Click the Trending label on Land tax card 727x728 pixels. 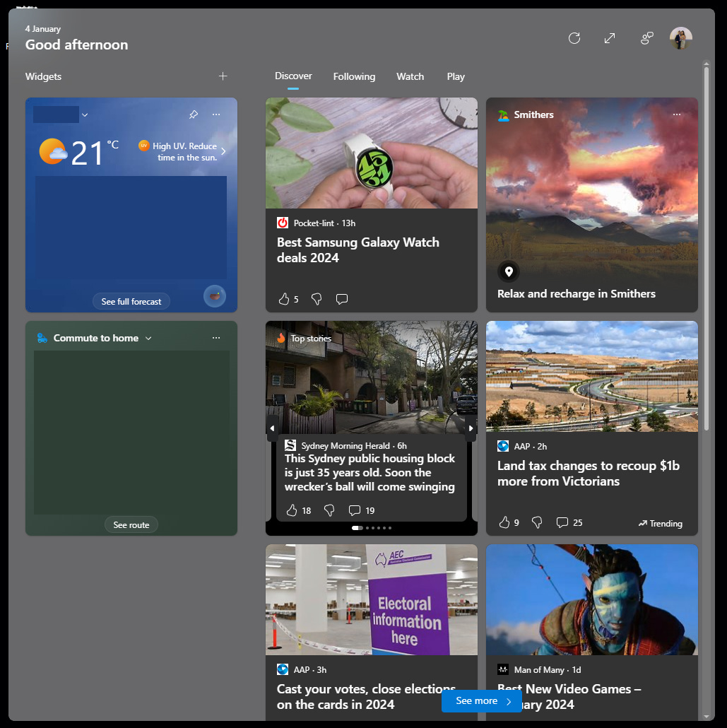[x=660, y=523]
